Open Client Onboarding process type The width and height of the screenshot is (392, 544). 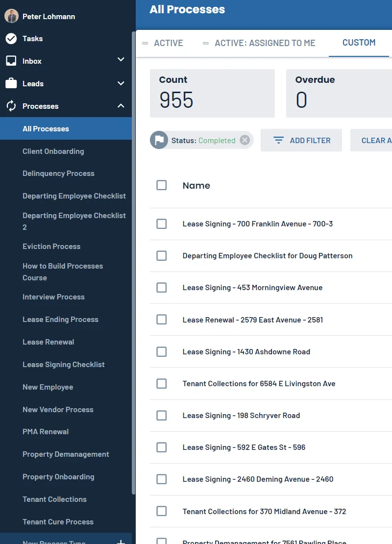pyautogui.click(x=53, y=151)
